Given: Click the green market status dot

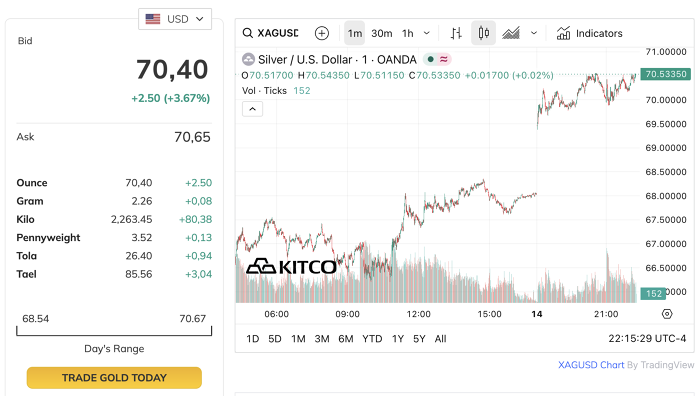Looking at the screenshot, I should [x=430, y=59].
